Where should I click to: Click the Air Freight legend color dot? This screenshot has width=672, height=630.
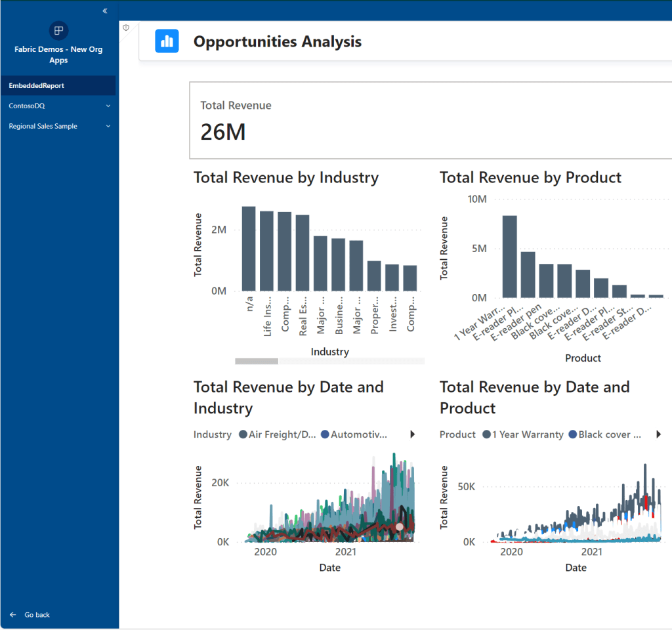[243, 434]
